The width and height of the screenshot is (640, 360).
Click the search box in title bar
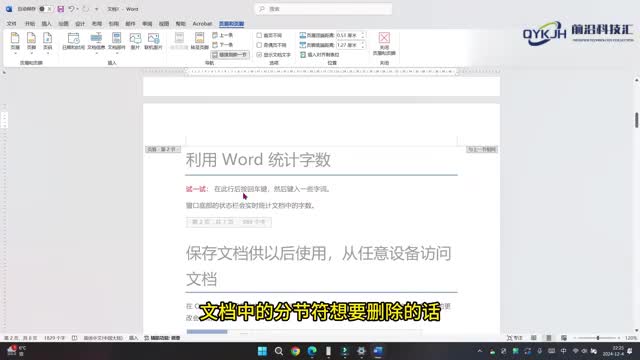click(323, 9)
